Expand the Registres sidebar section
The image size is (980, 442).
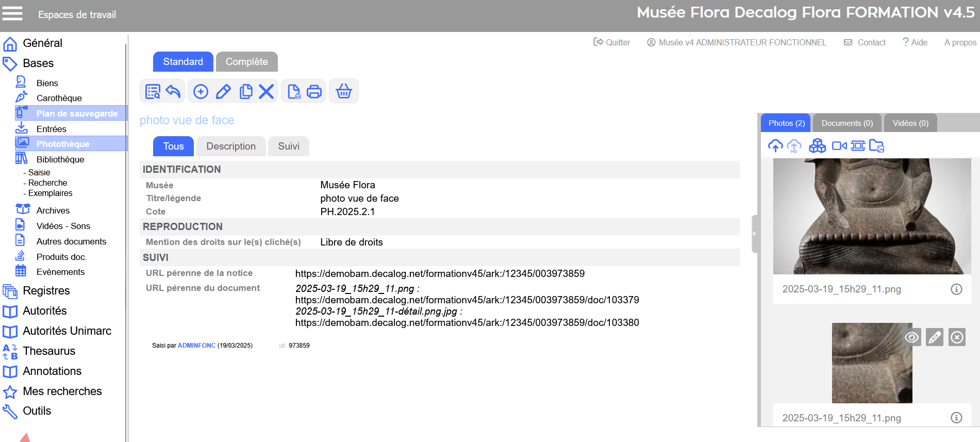[x=46, y=291]
